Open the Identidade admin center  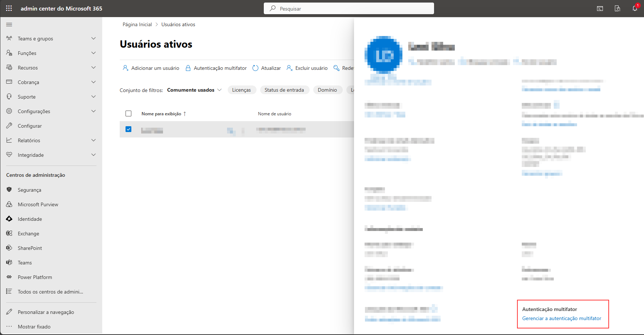click(x=29, y=219)
